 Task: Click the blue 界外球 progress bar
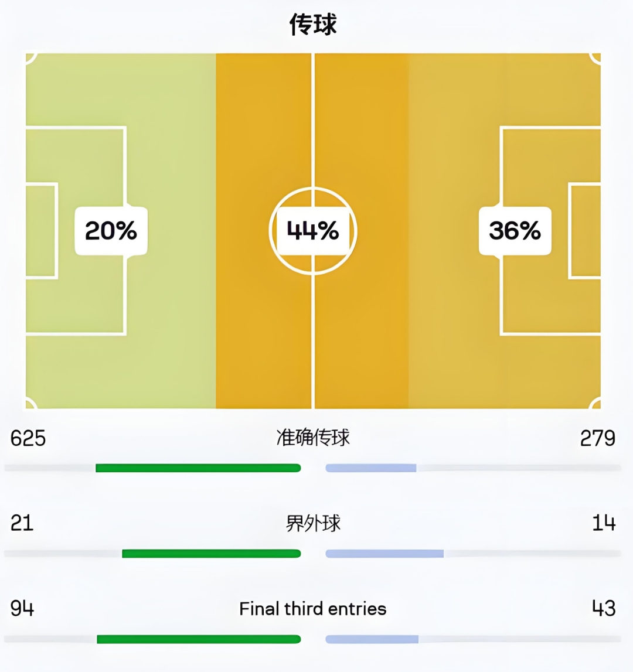(384, 554)
